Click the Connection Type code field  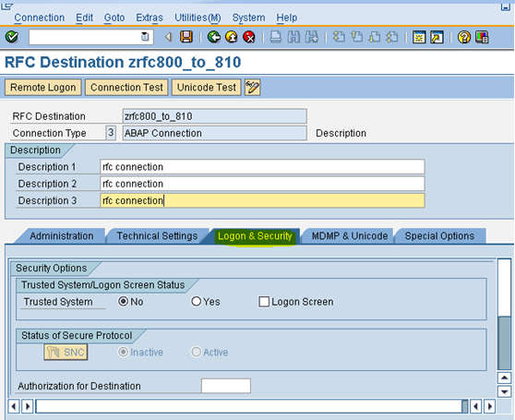coord(111,133)
